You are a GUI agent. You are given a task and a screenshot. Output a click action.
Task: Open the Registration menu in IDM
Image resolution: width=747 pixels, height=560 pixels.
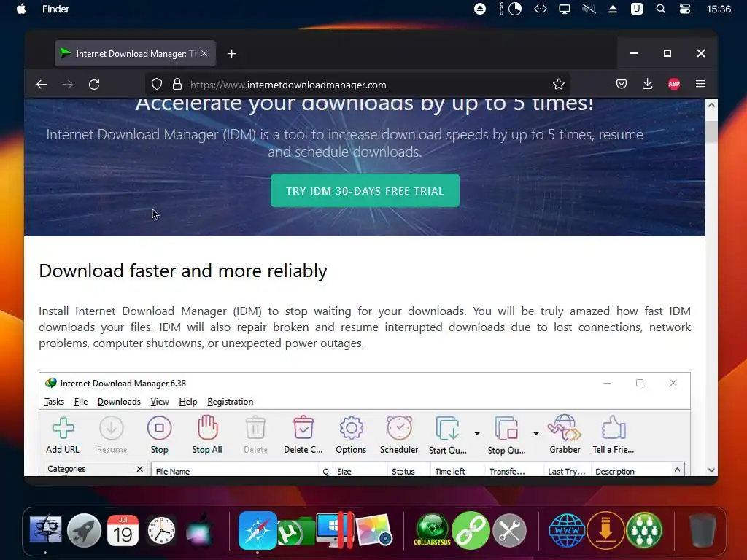230,402
